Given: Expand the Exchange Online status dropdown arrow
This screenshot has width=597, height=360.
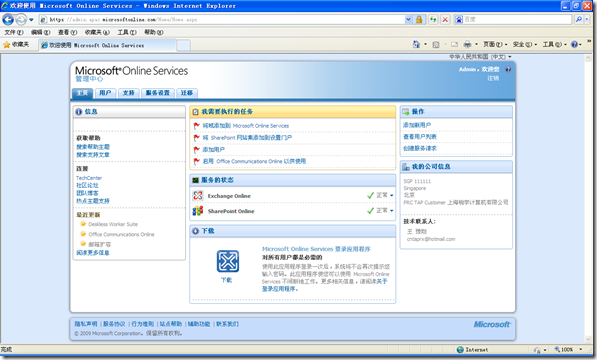Looking at the screenshot, I should coord(391,196).
